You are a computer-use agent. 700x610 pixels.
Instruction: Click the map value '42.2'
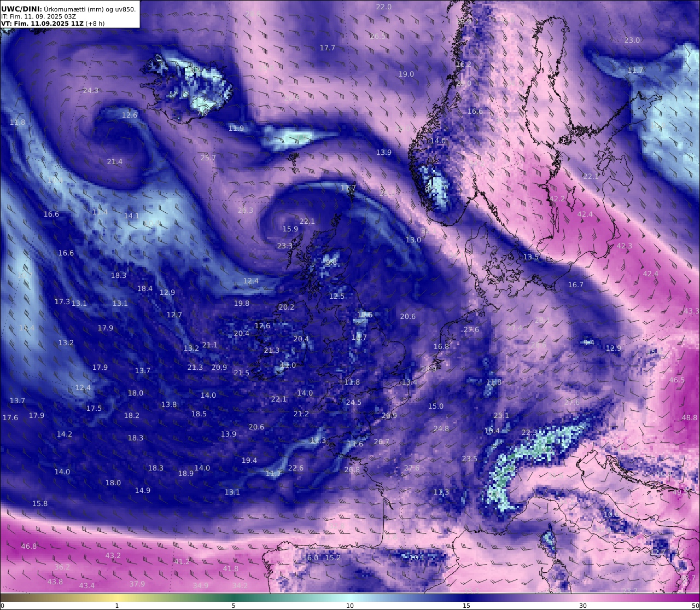pyautogui.click(x=557, y=199)
